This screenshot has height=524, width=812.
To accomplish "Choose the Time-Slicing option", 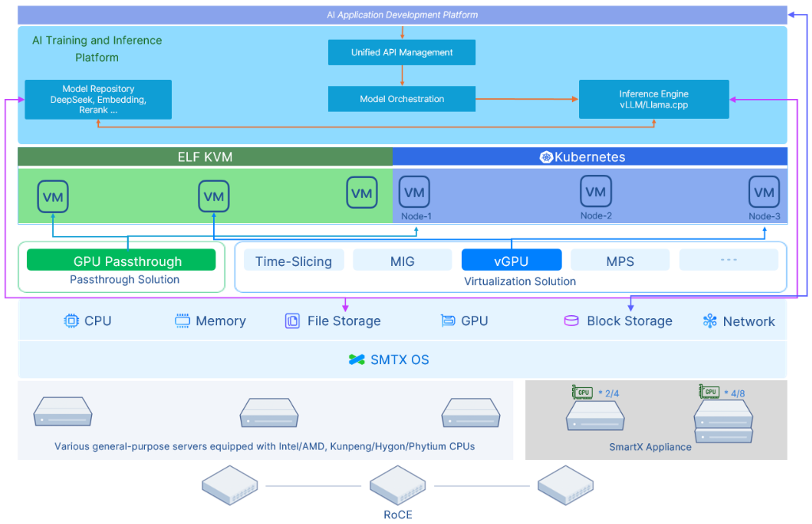I will (294, 260).
